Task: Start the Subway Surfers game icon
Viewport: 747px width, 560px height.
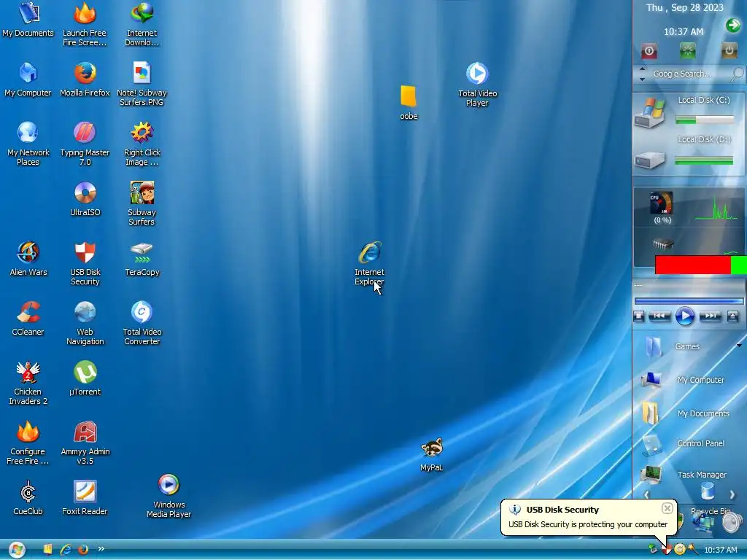Action: (x=142, y=203)
